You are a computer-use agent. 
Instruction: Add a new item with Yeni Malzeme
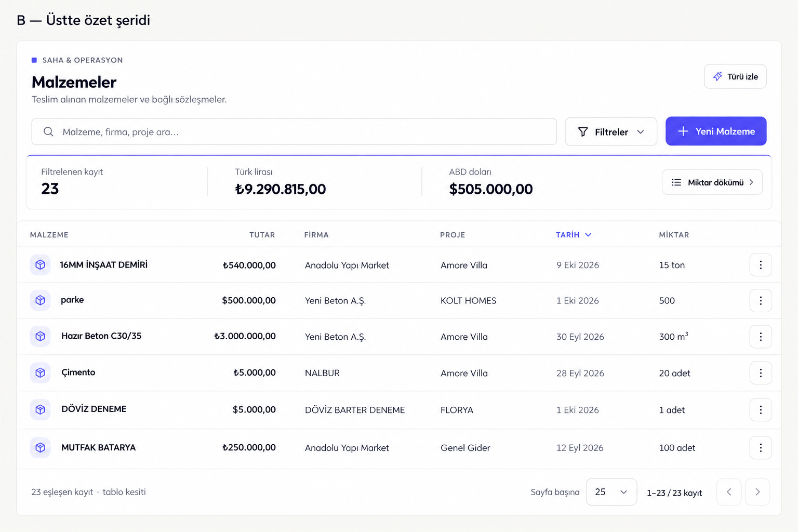tap(716, 131)
